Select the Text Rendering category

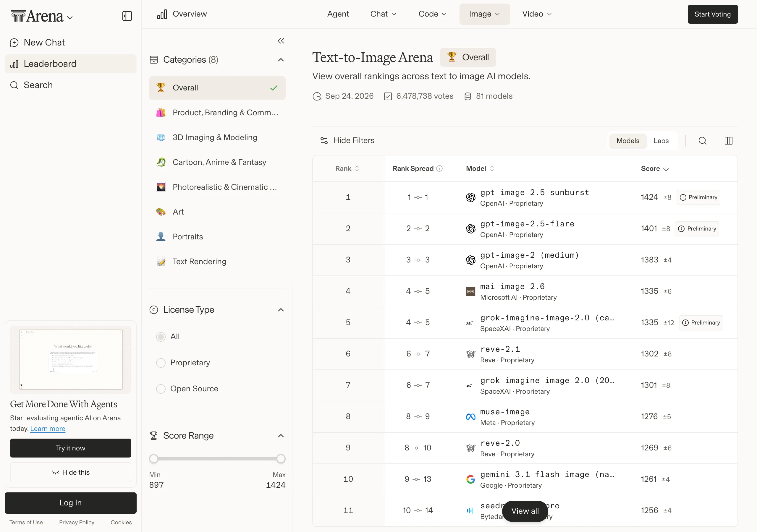pos(217,261)
